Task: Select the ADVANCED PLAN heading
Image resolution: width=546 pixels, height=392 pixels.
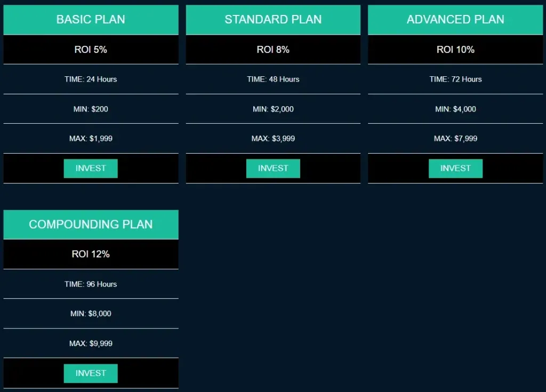Action: click(x=455, y=20)
